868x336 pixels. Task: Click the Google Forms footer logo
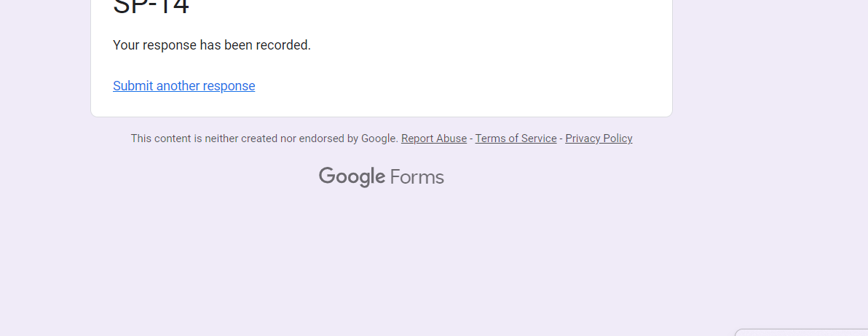tap(381, 177)
